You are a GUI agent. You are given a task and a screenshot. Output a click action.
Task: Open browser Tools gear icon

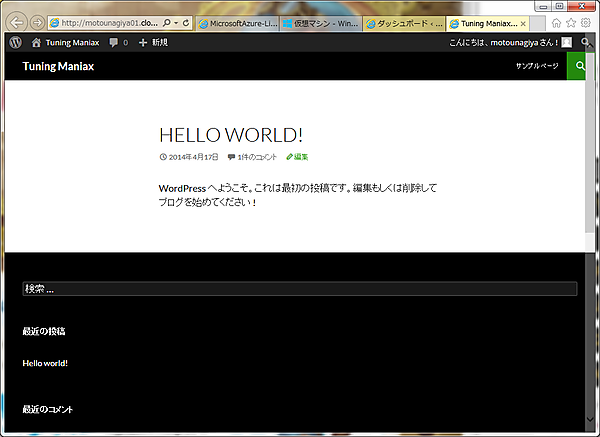tap(586, 22)
